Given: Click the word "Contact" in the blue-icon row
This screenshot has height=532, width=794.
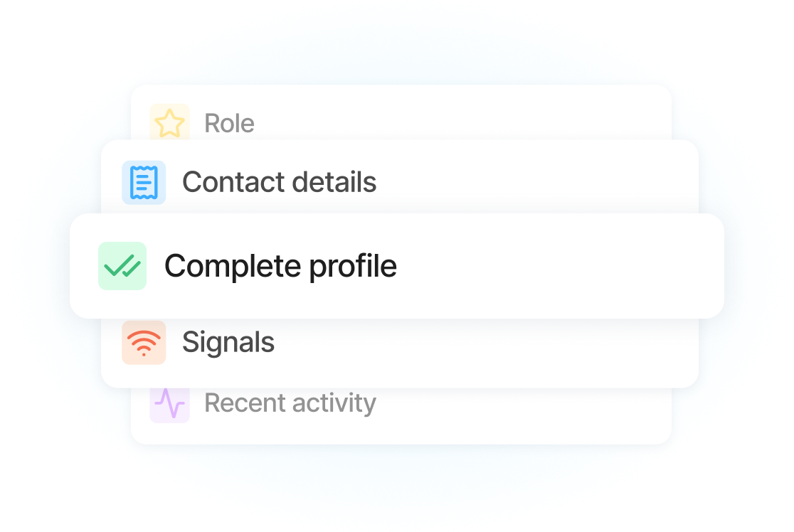Looking at the screenshot, I should click(233, 182).
